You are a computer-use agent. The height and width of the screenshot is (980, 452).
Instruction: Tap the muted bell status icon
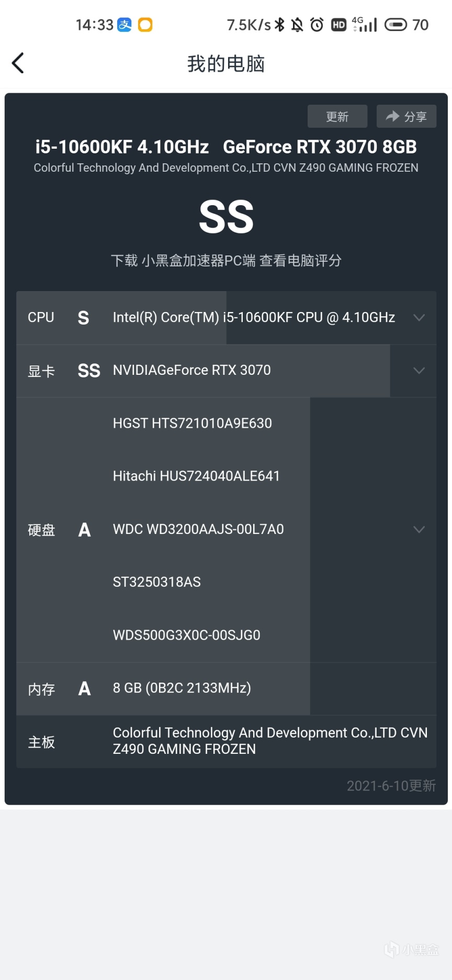click(x=297, y=25)
